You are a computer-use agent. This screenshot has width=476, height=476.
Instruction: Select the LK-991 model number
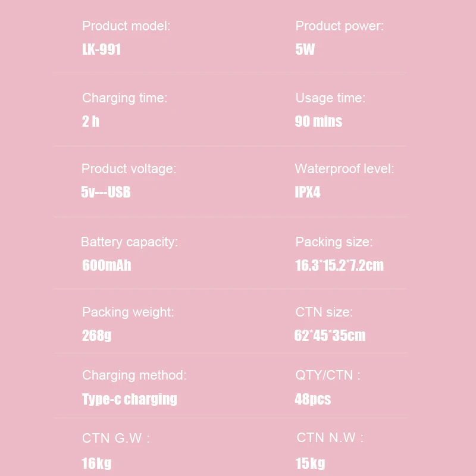(101, 49)
